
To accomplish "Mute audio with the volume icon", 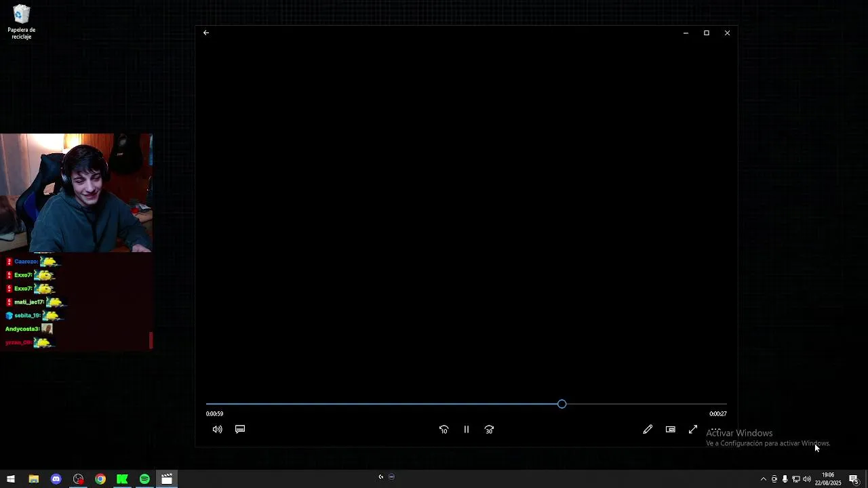I will coord(217,429).
